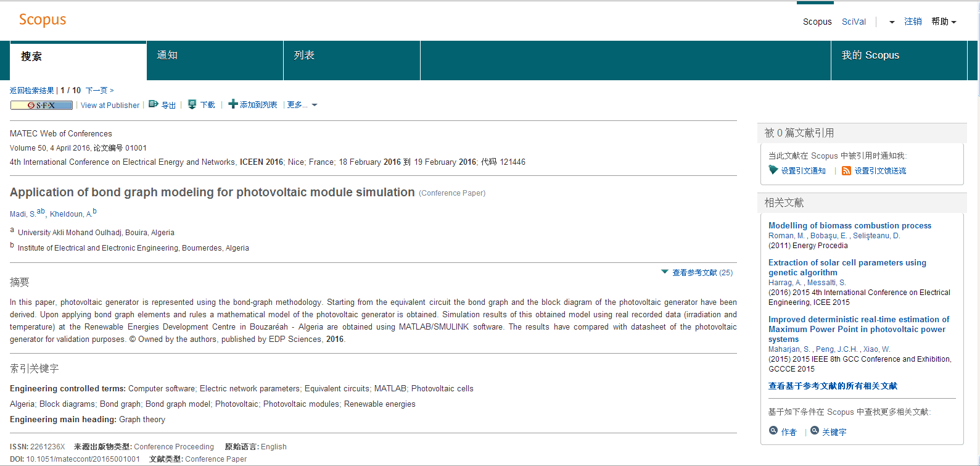Screen dimensions: 980x466
Task: Click the citation alert (设置引文通知) icon
Action: pyautogui.click(x=773, y=170)
